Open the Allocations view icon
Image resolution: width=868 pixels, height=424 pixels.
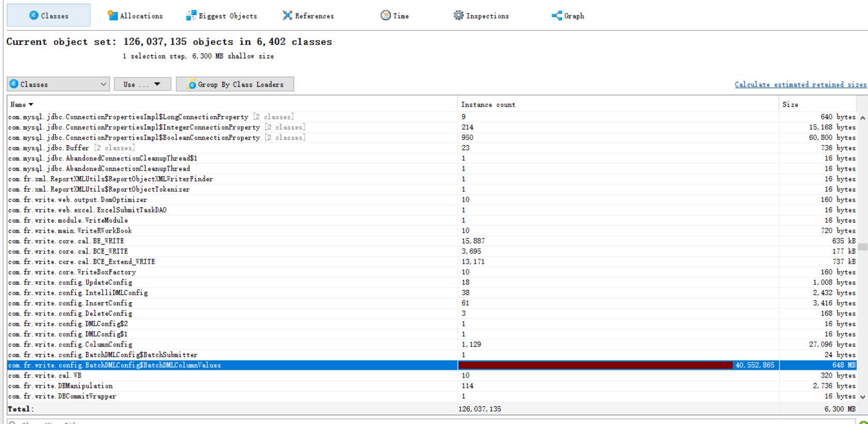[112, 16]
